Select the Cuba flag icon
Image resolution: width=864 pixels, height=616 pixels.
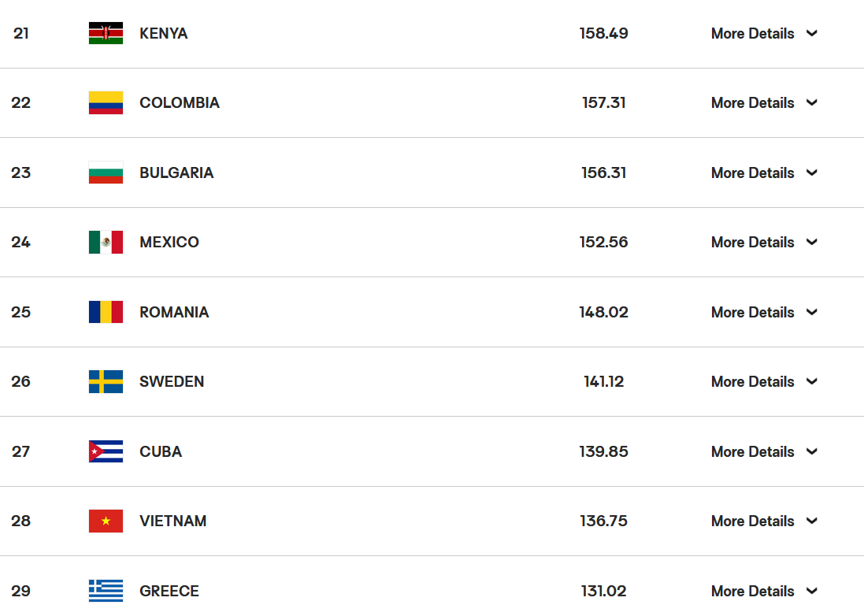tap(106, 451)
